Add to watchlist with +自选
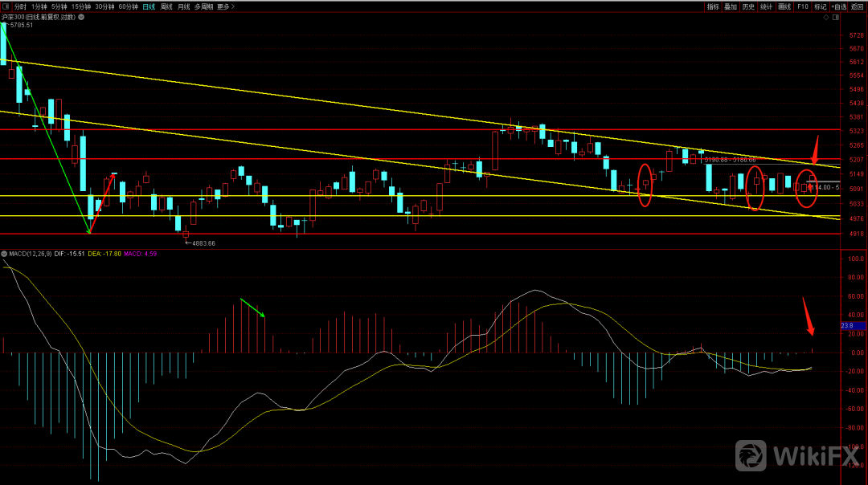This screenshot has height=485, width=868. (x=838, y=6)
